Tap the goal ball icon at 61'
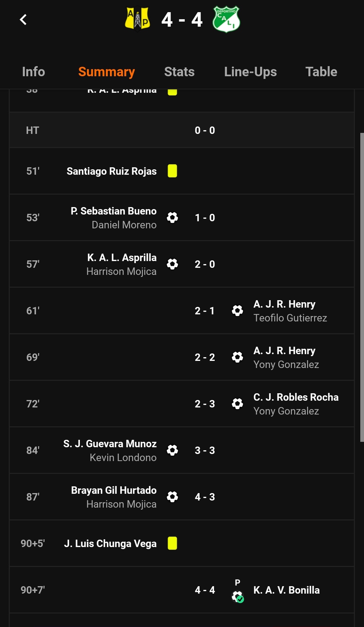The image size is (364, 627). pyautogui.click(x=237, y=311)
